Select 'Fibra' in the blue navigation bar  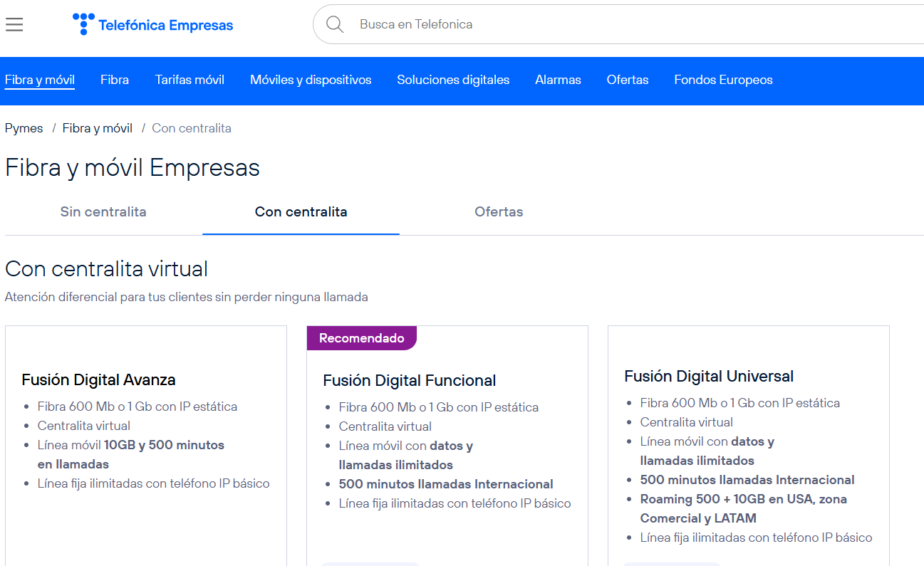(x=115, y=80)
